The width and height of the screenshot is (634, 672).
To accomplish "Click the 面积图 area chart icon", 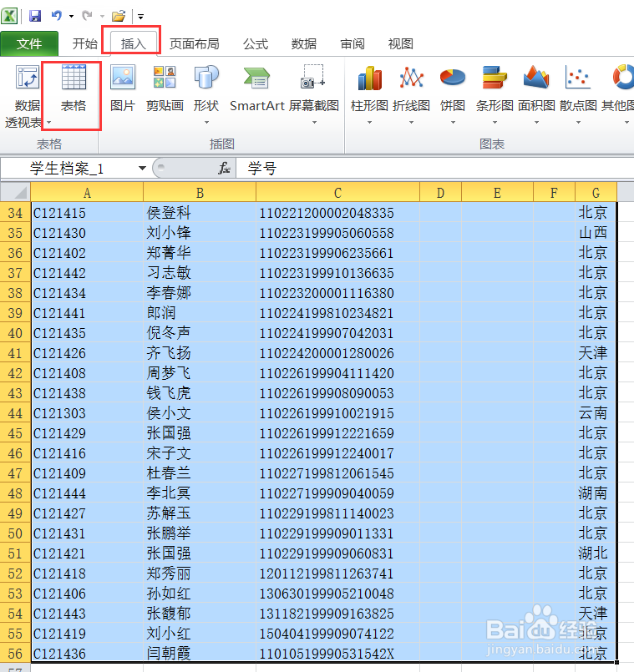I will pos(536,77).
